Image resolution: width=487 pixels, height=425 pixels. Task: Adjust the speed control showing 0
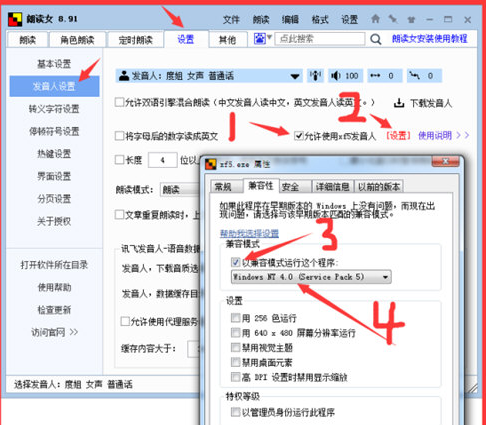(x=384, y=76)
